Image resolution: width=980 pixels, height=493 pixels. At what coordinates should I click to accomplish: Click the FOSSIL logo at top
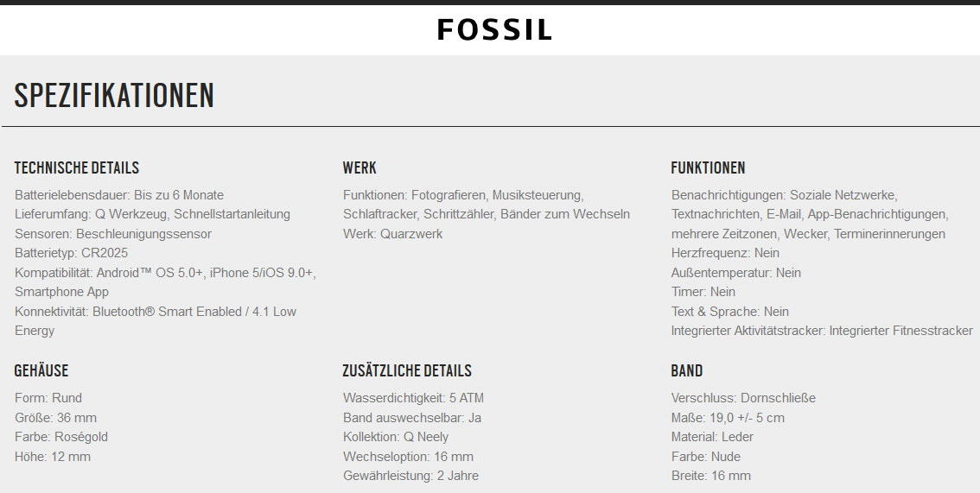click(x=494, y=30)
